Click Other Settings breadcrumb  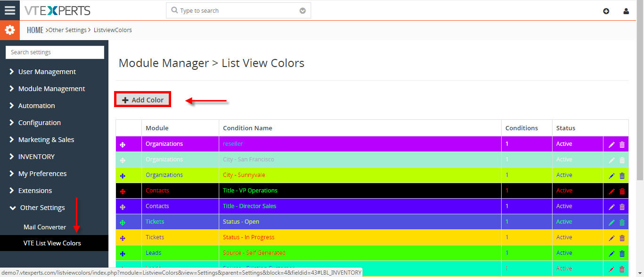tap(67, 30)
